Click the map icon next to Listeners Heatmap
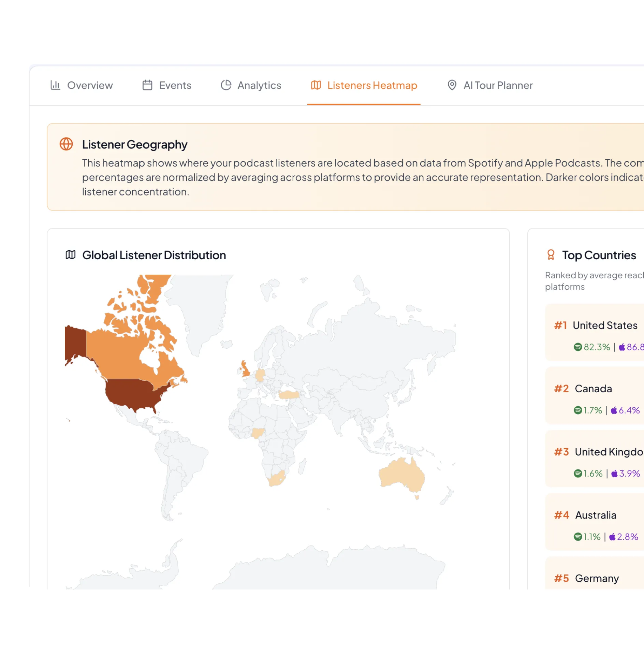The height and width of the screenshot is (655, 644). pos(316,85)
